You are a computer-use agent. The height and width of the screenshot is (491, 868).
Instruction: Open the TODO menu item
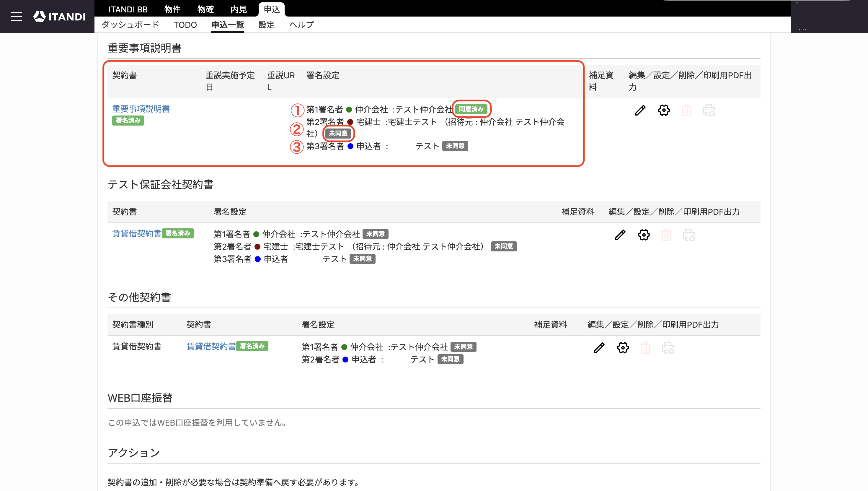click(x=185, y=25)
